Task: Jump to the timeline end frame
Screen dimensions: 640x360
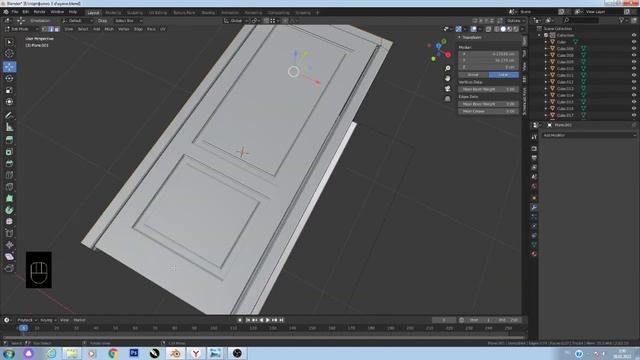Action: [x=281, y=320]
